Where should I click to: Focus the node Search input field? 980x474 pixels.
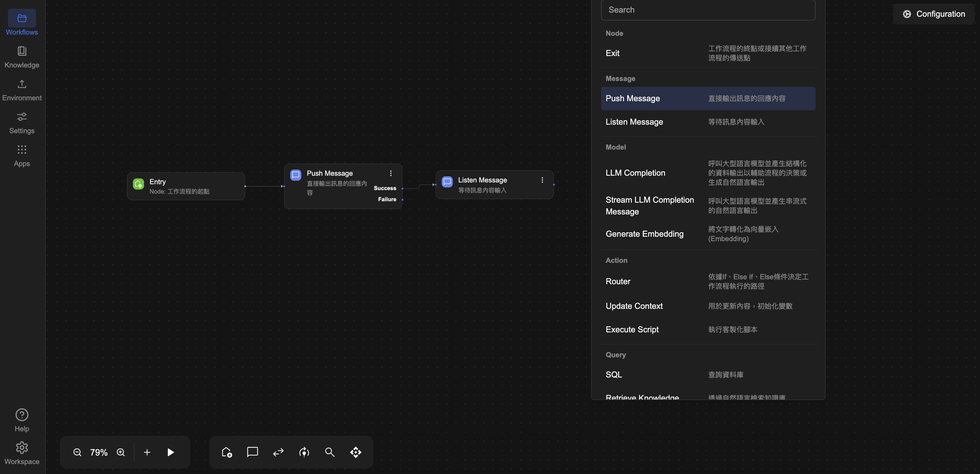point(708,10)
